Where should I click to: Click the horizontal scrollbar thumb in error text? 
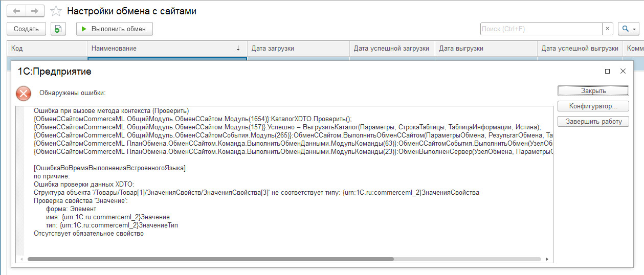point(210,259)
